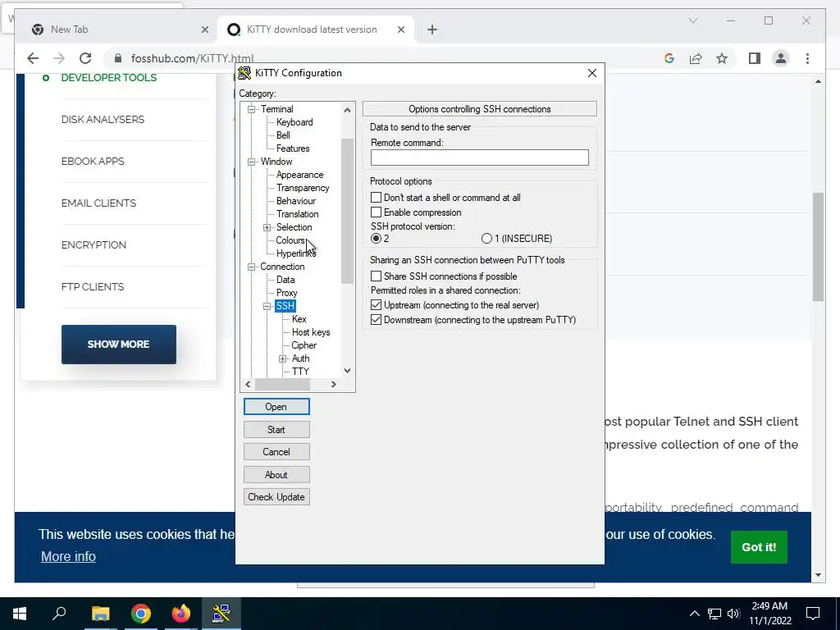Viewport: 840px width, 630px height.
Task: Uncheck Upstream shared connection role
Action: [376, 305]
